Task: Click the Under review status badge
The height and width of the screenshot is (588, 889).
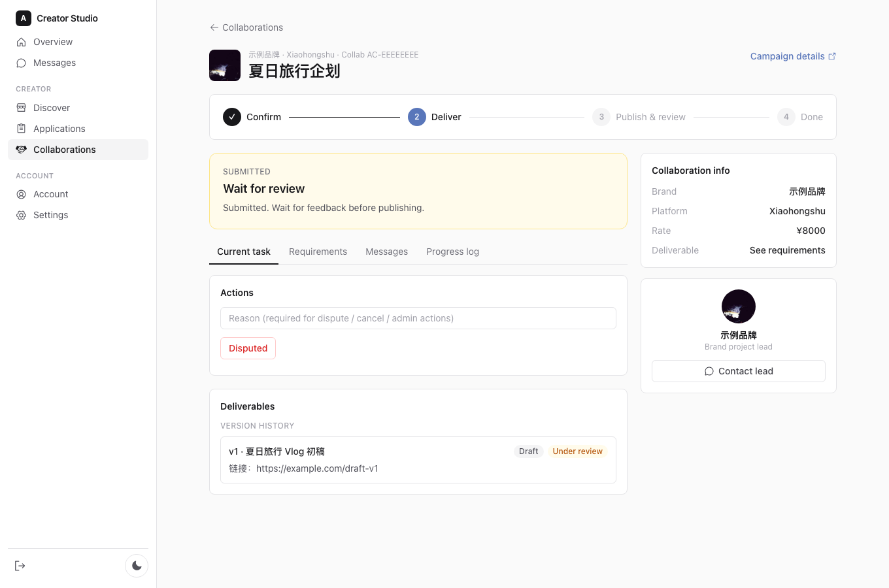Action: (577, 451)
